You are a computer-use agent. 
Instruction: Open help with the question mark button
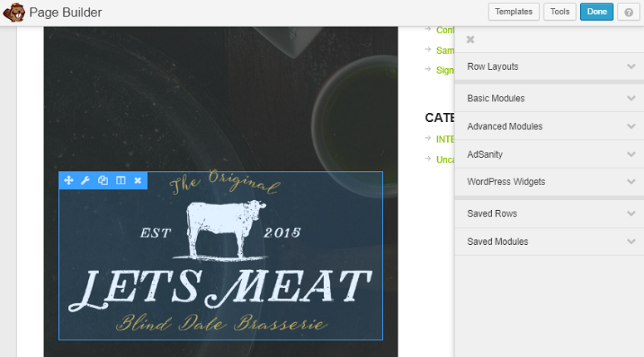pos(628,12)
